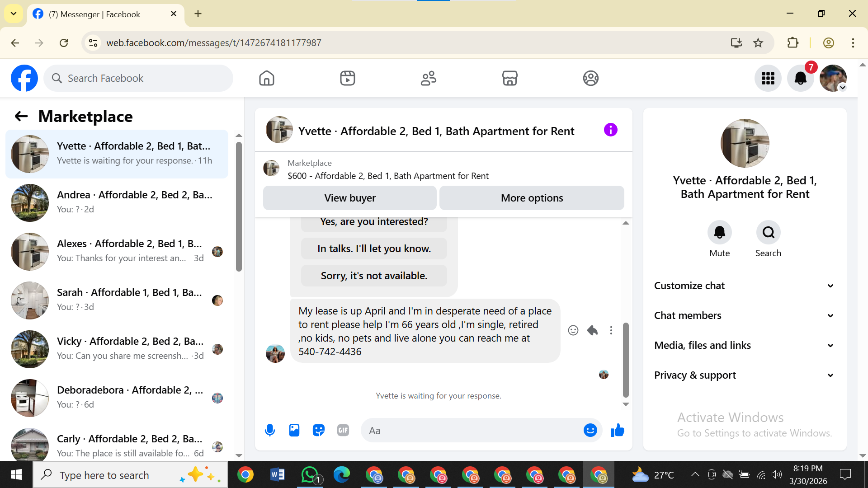This screenshot has width=868, height=488.
Task: Expand the Chat members section
Action: 745,315
